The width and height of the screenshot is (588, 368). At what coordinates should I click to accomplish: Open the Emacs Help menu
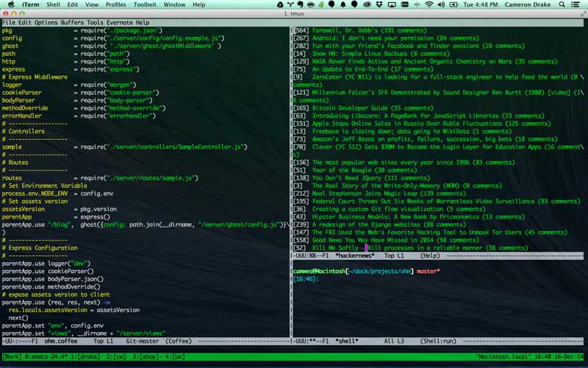click(142, 23)
